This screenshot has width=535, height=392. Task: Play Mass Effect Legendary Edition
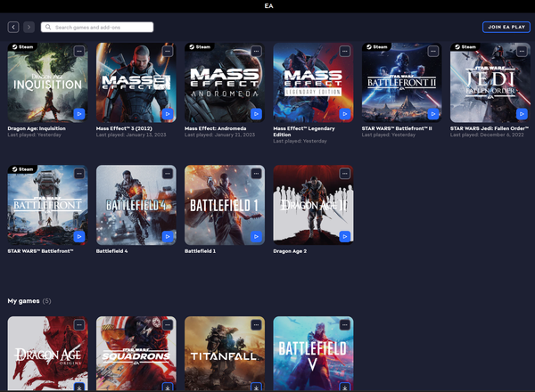344,114
